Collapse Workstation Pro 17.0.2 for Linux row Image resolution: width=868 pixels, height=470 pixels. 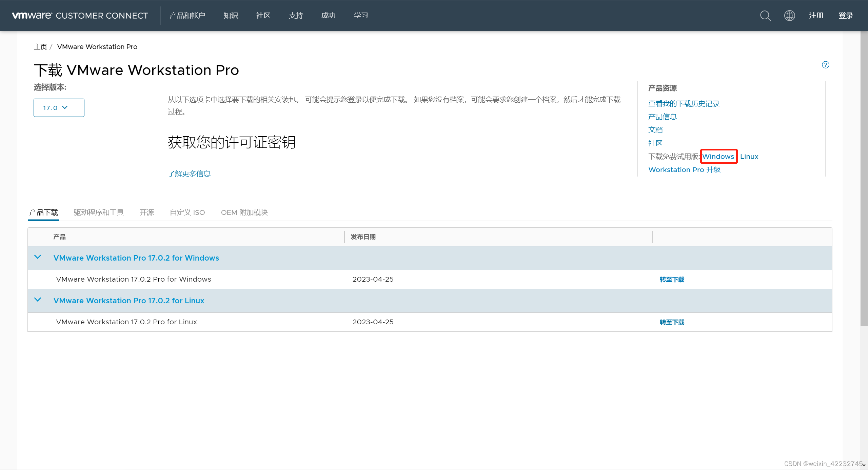click(38, 300)
